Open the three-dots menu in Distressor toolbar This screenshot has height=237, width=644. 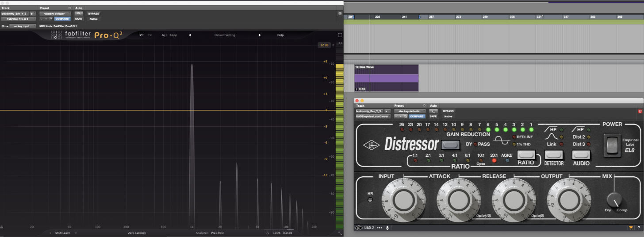(x=379, y=228)
